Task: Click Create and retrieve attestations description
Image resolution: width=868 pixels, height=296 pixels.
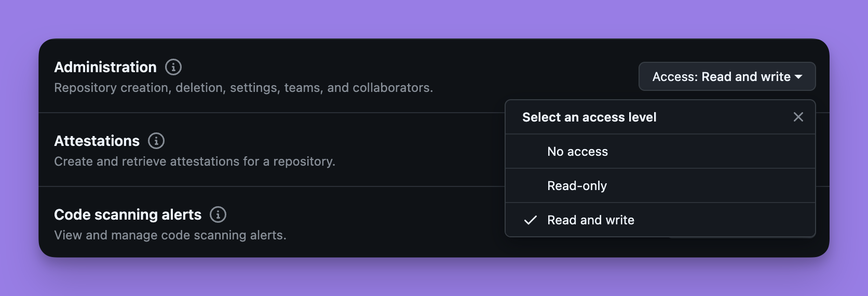Action: click(195, 162)
